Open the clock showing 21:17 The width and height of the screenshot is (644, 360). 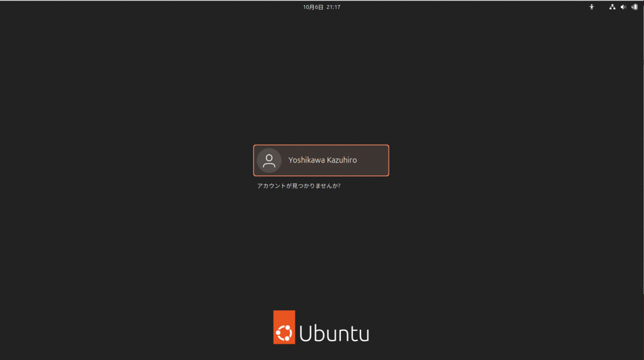(x=333, y=7)
